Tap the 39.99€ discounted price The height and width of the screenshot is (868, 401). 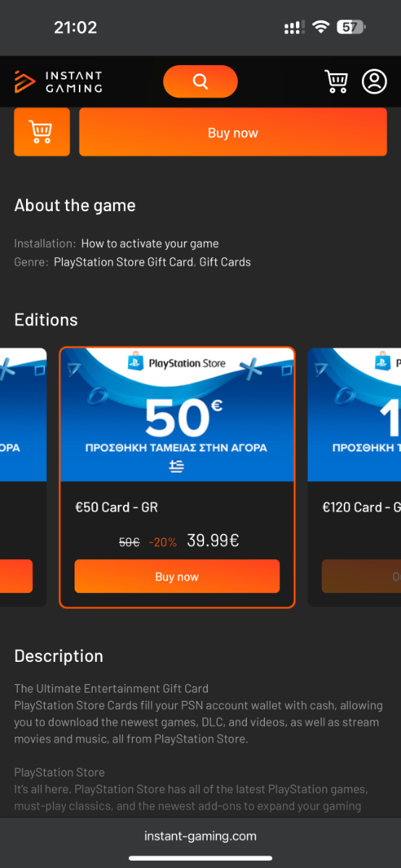point(213,540)
